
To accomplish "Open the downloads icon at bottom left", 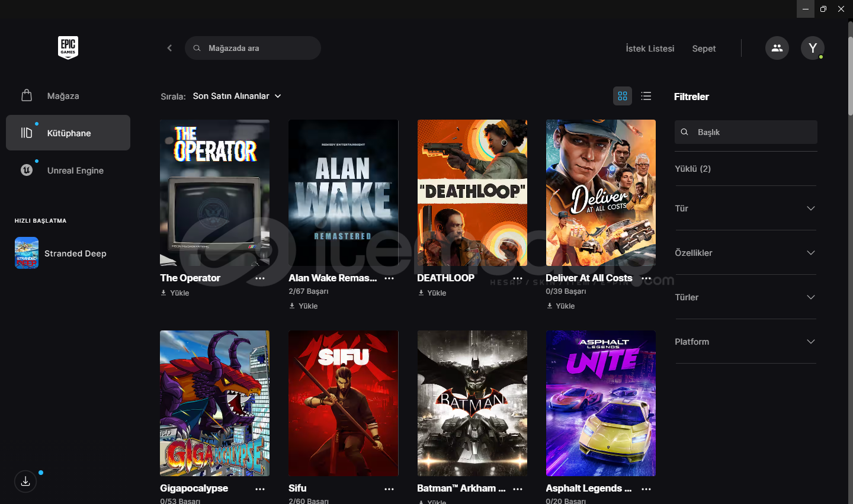I will tap(25, 481).
